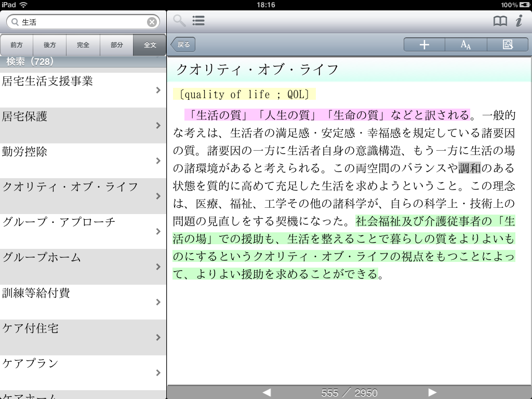Click the plus add bookmark button

(424, 45)
